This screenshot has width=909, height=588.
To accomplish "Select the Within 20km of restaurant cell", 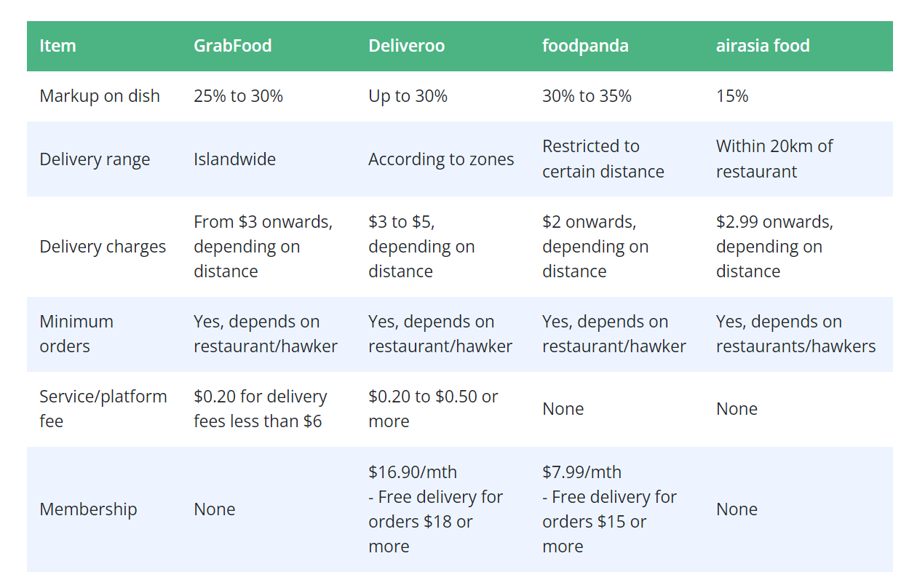I will point(774,159).
